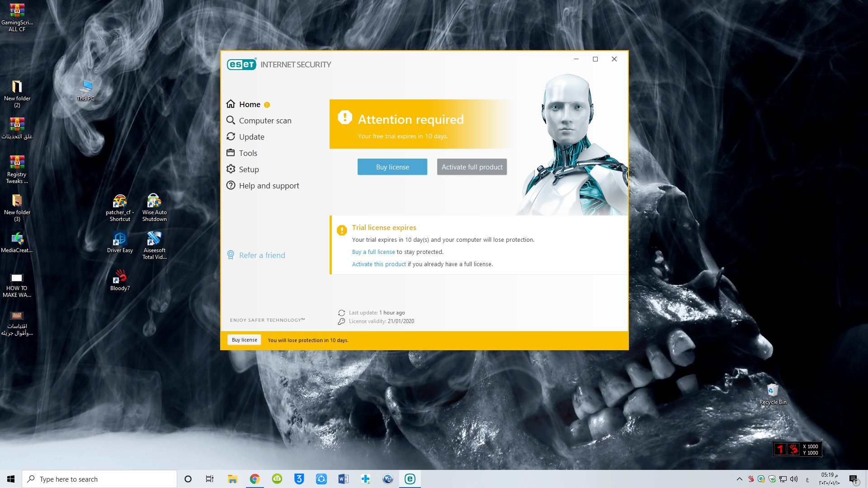This screenshot has height=488, width=868.
Task: Select Registry Tweaks archive on desktop
Action: click(x=17, y=170)
